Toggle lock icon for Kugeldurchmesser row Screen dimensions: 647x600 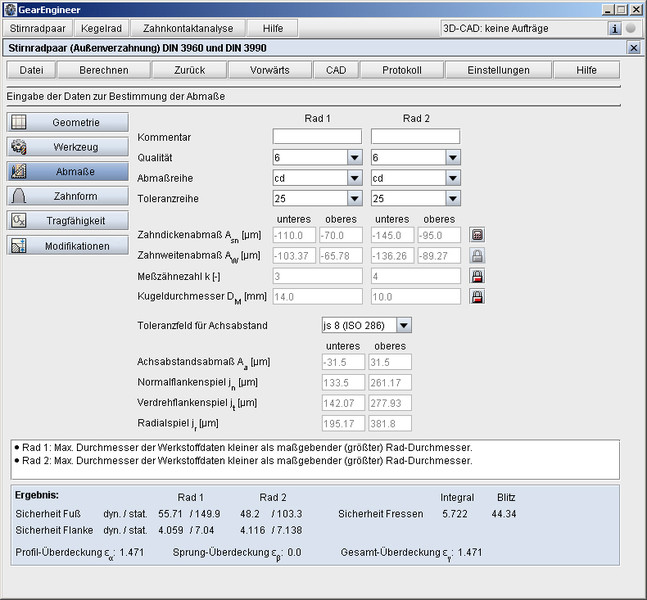click(477, 297)
